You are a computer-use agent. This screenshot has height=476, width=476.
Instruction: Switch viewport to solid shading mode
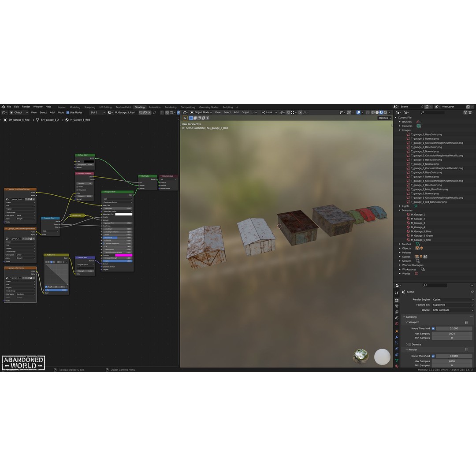click(377, 113)
